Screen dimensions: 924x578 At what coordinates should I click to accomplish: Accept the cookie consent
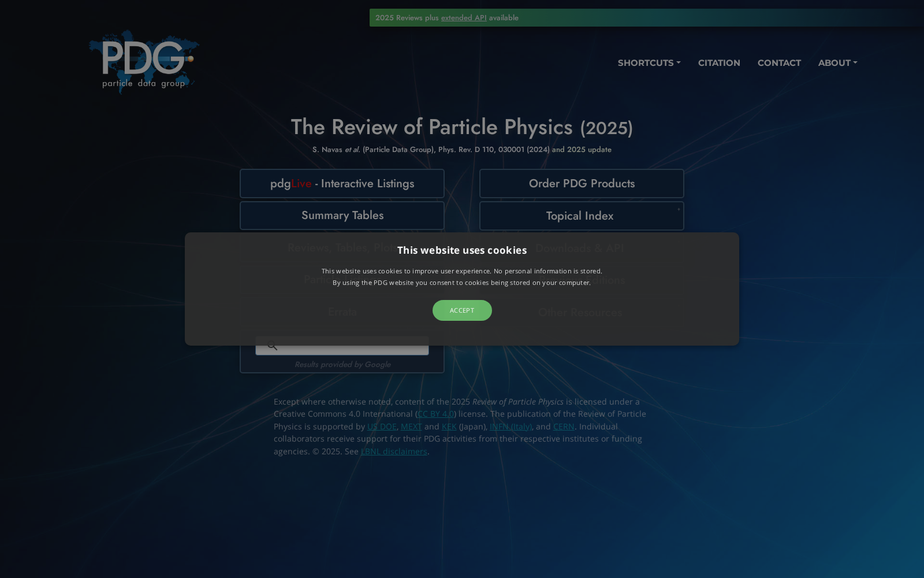(462, 310)
